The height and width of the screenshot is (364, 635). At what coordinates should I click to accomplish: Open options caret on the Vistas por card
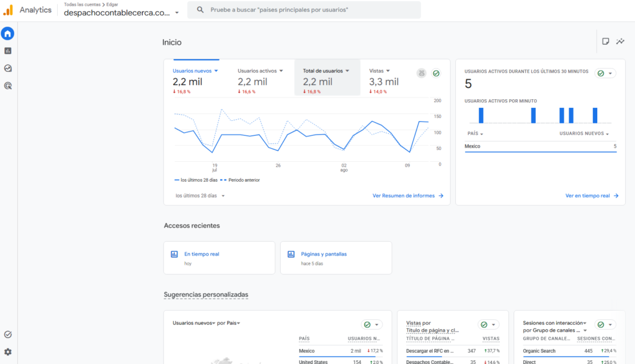click(493, 325)
